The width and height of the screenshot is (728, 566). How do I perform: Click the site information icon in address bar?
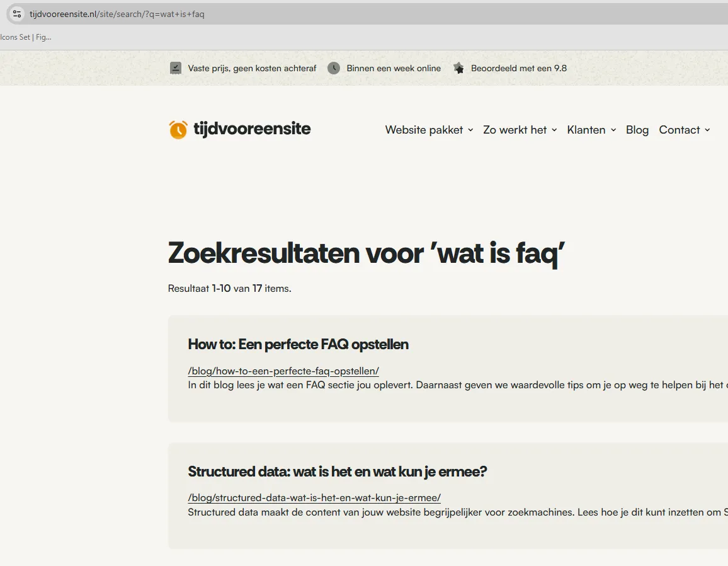[17, 14]
